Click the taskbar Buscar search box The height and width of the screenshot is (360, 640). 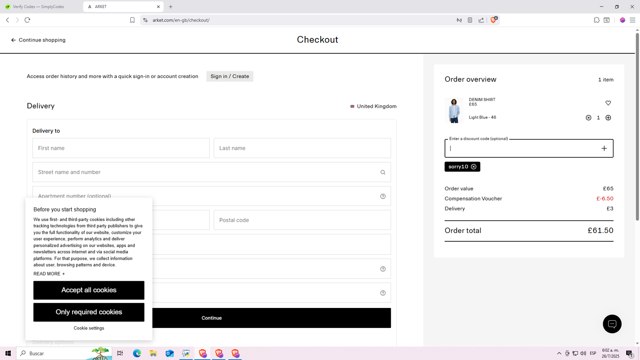[64, 353]
